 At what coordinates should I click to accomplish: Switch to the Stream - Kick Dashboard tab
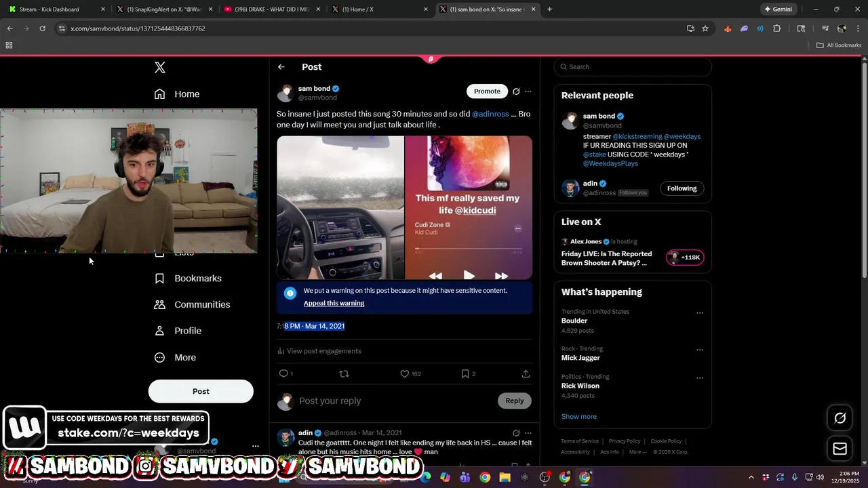56,9
